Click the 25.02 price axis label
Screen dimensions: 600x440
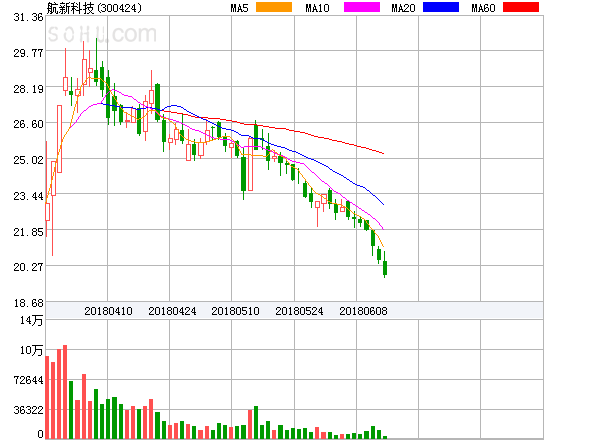(28, 160)
